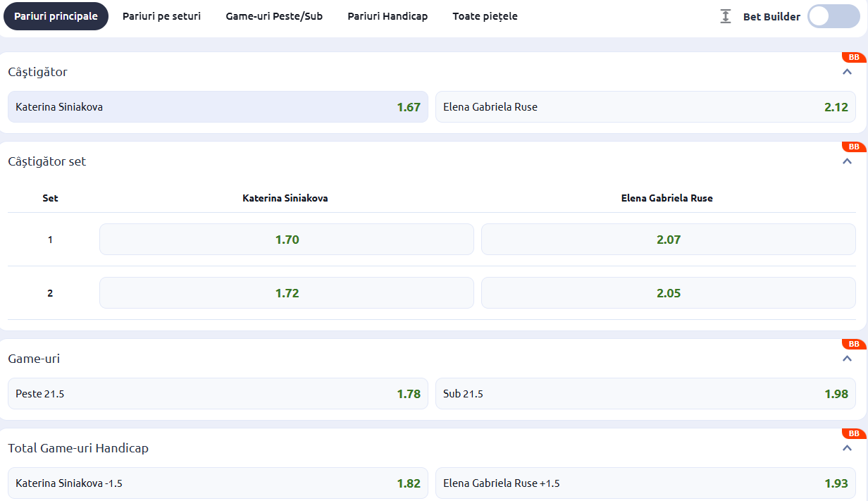Collapse the Câștigător market section
The image size is (868, 501).
[x=848, y=72]
